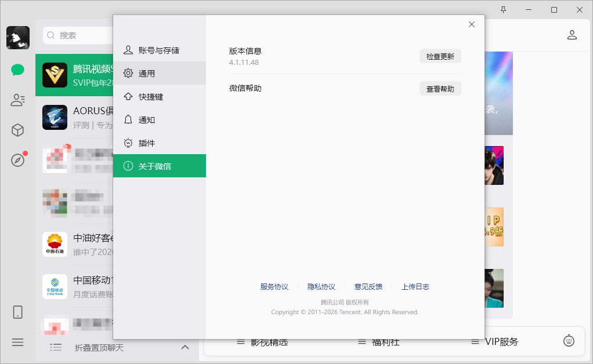Click the person icon next to 账号与存储
The height and width of the screenshot is (364, 593).
[128, 50]
